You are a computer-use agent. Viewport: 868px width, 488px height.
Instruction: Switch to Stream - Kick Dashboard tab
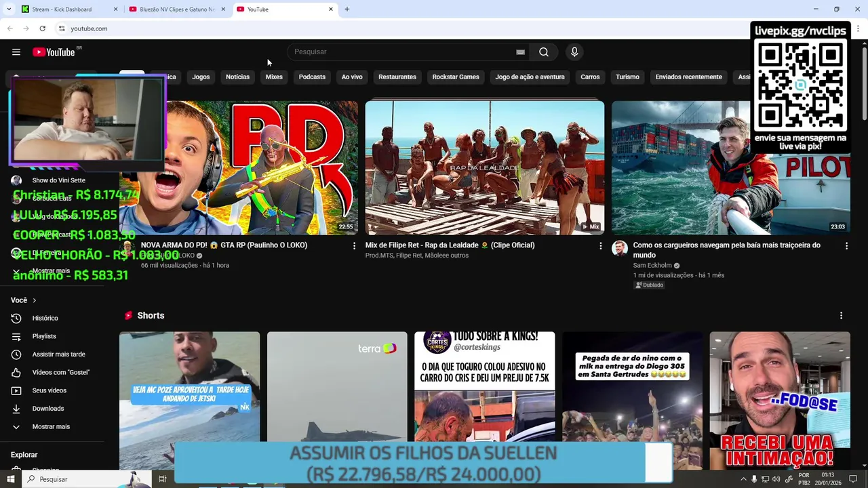[69, 9]
